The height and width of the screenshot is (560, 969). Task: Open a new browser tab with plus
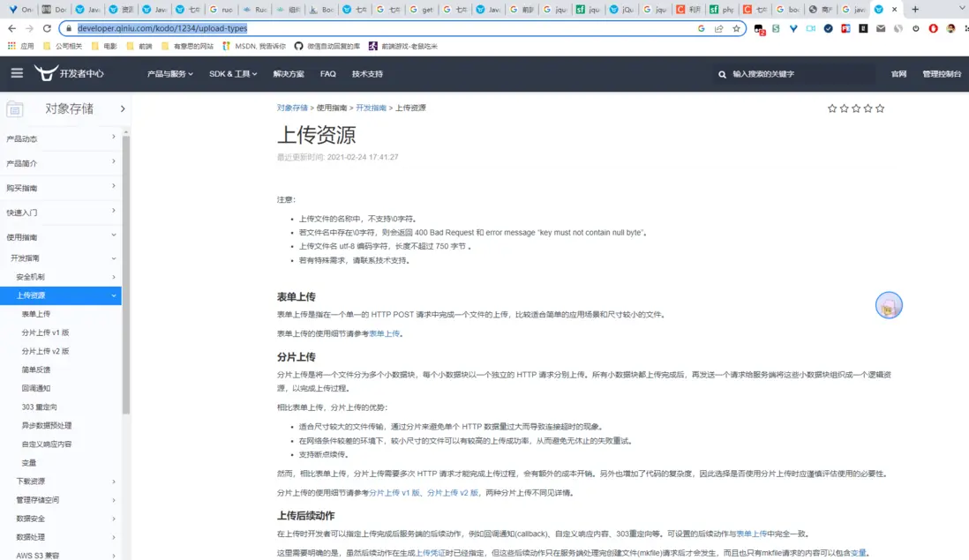[x=915, y=10]
